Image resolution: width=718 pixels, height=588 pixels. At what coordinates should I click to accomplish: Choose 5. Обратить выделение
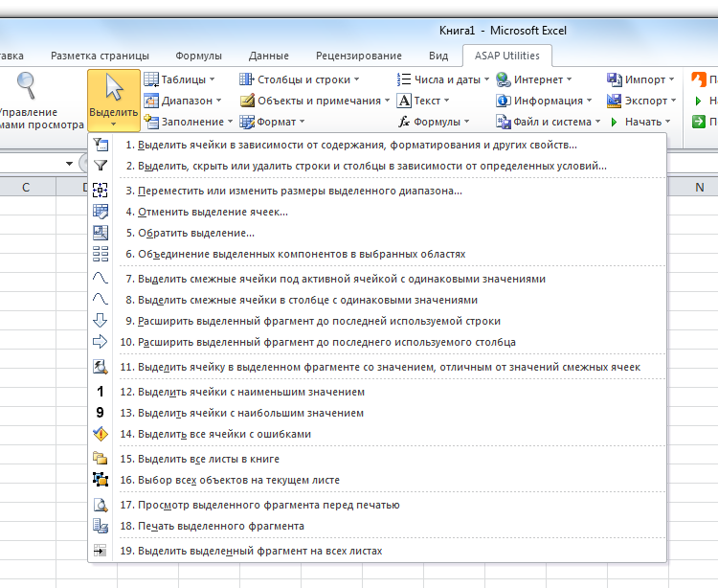377,233
